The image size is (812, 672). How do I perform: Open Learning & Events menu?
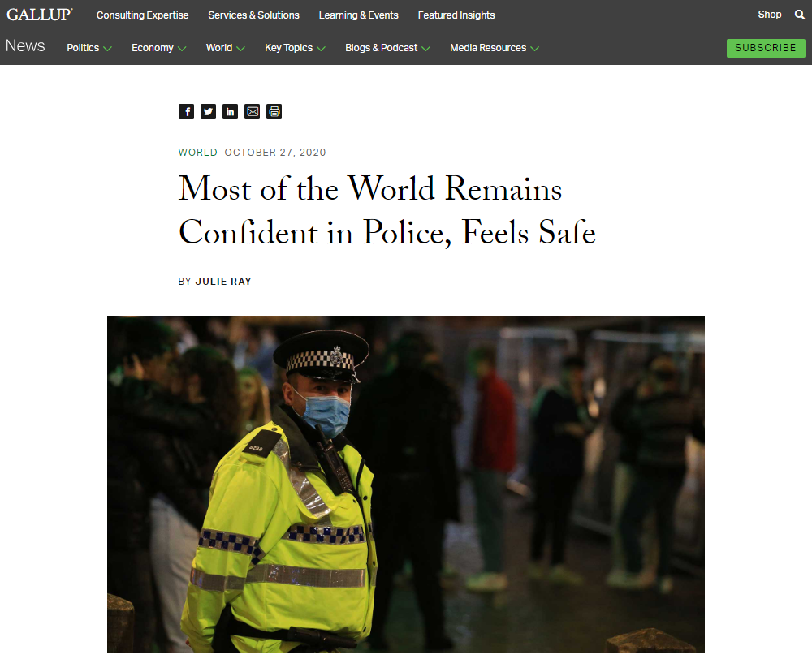tap(358, 15)
